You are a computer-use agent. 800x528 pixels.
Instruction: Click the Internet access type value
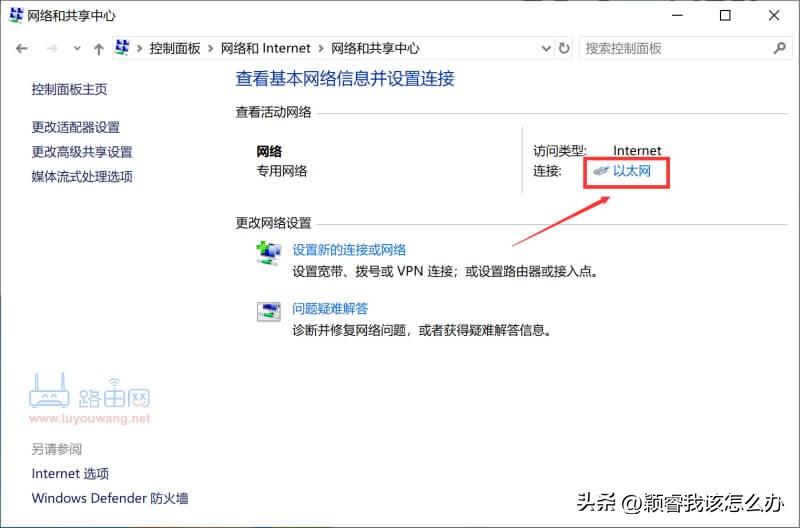point(637,150)
